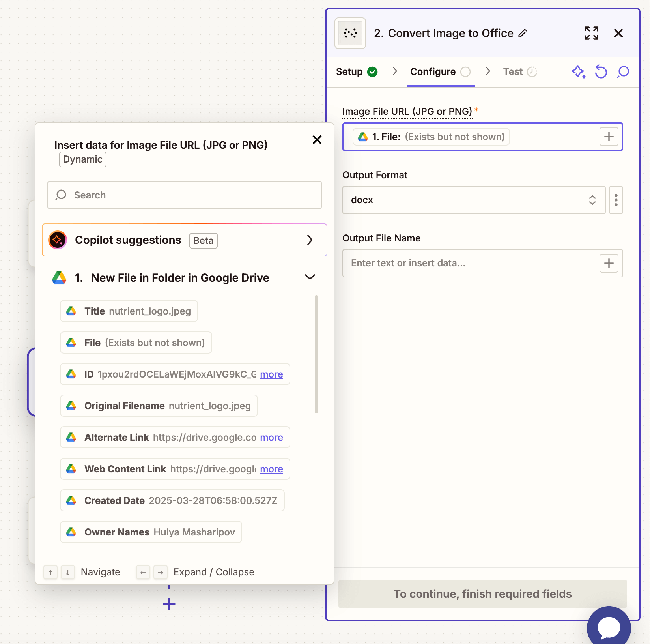Image resolution: width=650 pixels, height=644 pixels.
Task: Close the Insert data popup
Action: (x=317, y=140)
